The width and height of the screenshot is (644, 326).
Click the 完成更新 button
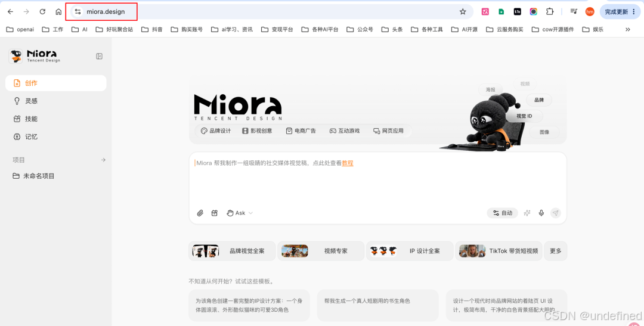[620, 11]
